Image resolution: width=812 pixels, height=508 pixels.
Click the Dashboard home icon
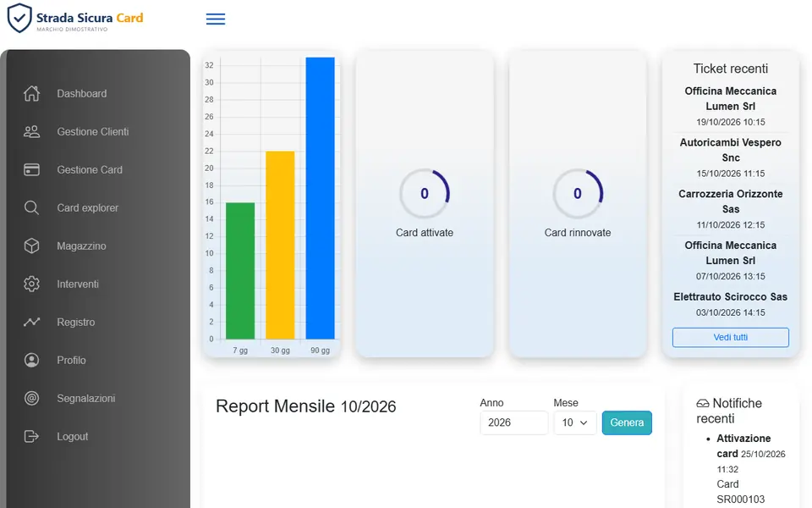click(x=31, y=93)
